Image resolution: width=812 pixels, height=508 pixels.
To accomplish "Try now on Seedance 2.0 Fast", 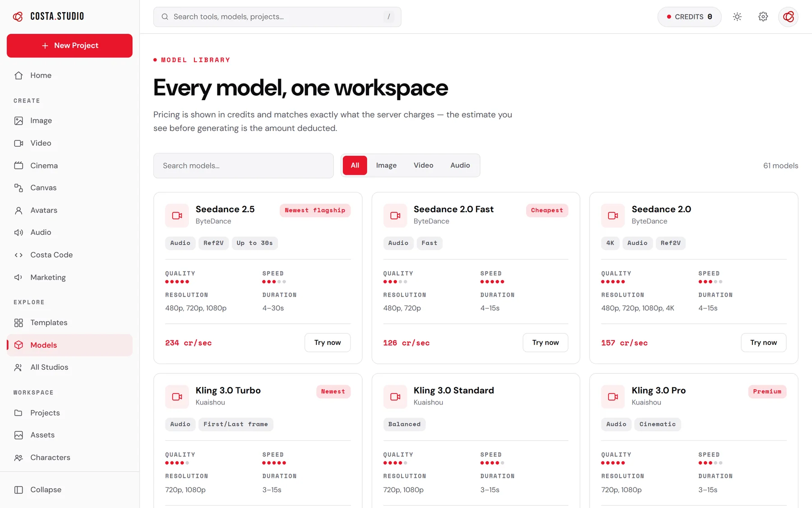I will click(545, 343).
